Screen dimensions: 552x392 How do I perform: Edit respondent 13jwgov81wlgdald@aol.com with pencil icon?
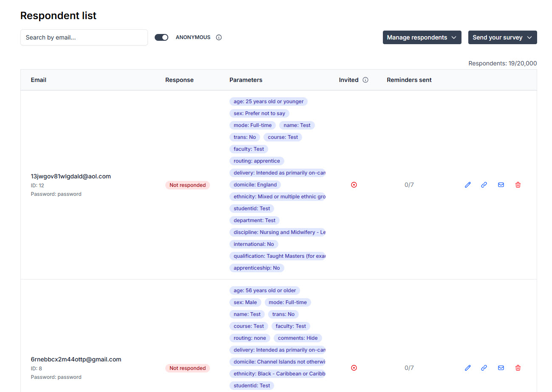pyautogui.click(x=468, y=185)
